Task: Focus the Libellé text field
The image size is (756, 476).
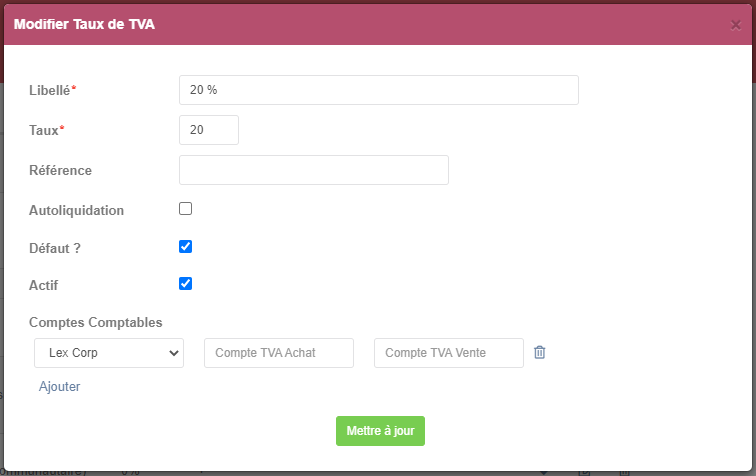Action: pos(379,90)
